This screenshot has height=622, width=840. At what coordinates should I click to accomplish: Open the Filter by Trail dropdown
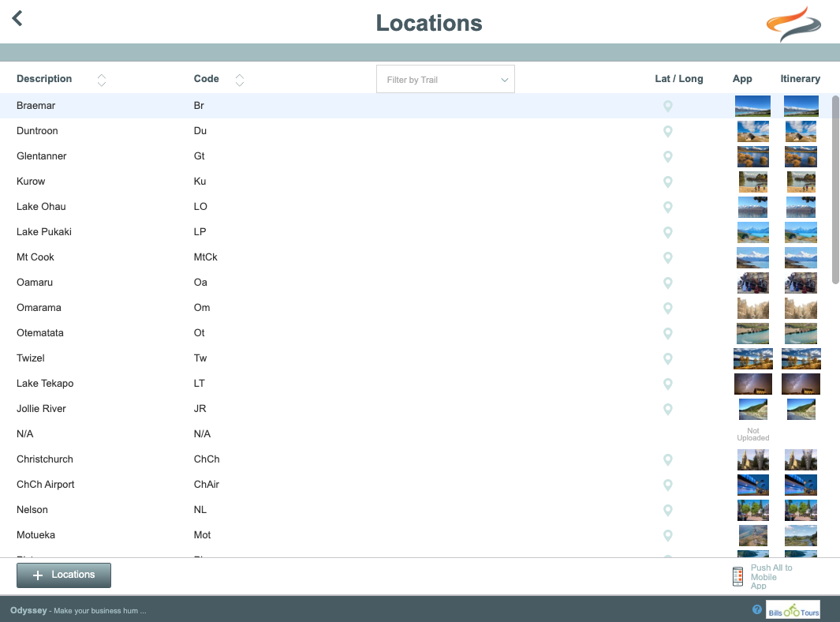[x=445, y=80]
